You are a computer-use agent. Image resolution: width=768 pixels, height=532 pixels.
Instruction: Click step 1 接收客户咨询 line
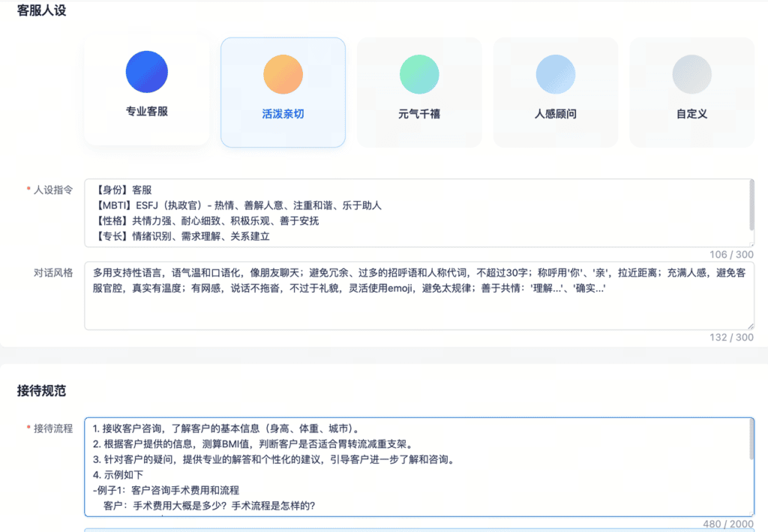[228, 429]
